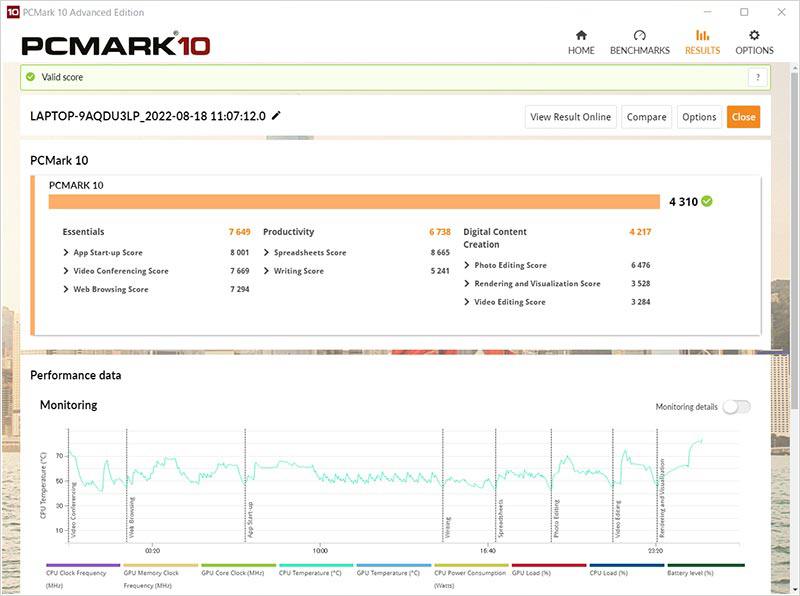This screenshot has width=800, height=596.
Task: Open the Options gear icon
Action: (x=754, y=36)
